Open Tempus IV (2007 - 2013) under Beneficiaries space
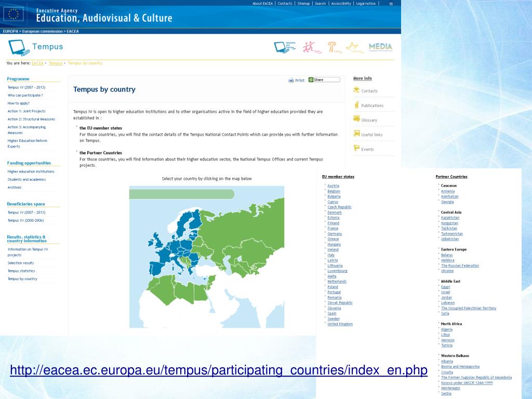Screen dimensions: 532x399 (x=26, y=212)
